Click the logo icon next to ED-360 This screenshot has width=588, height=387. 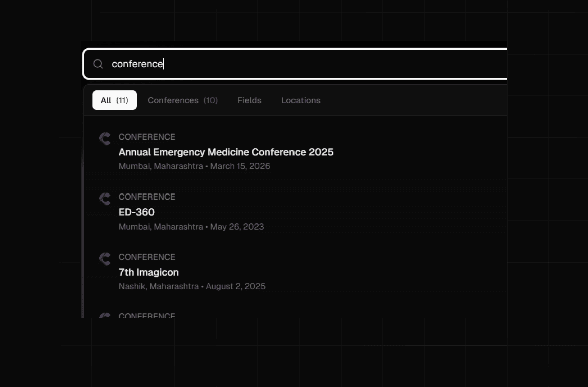[x=105, y=199]
